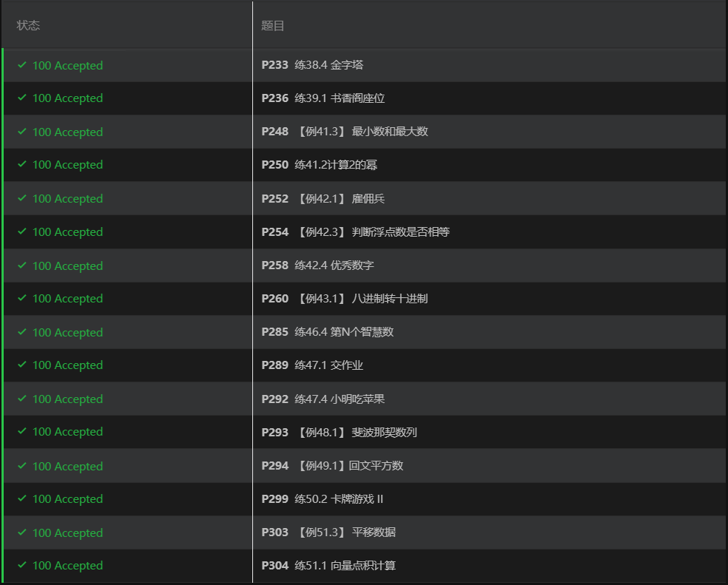Viewport: 728px width, 585px height.
Task: Open problem P292 小明吃苹果
Action: tap(323, 399)
